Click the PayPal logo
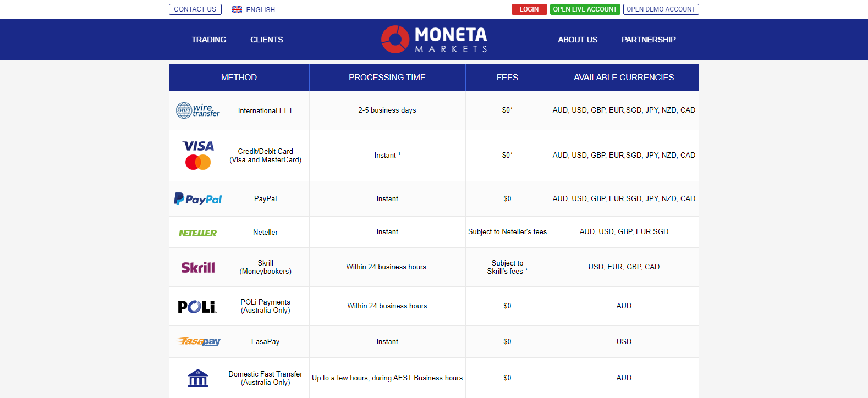The image size is (868, 398). coord(198,199)
